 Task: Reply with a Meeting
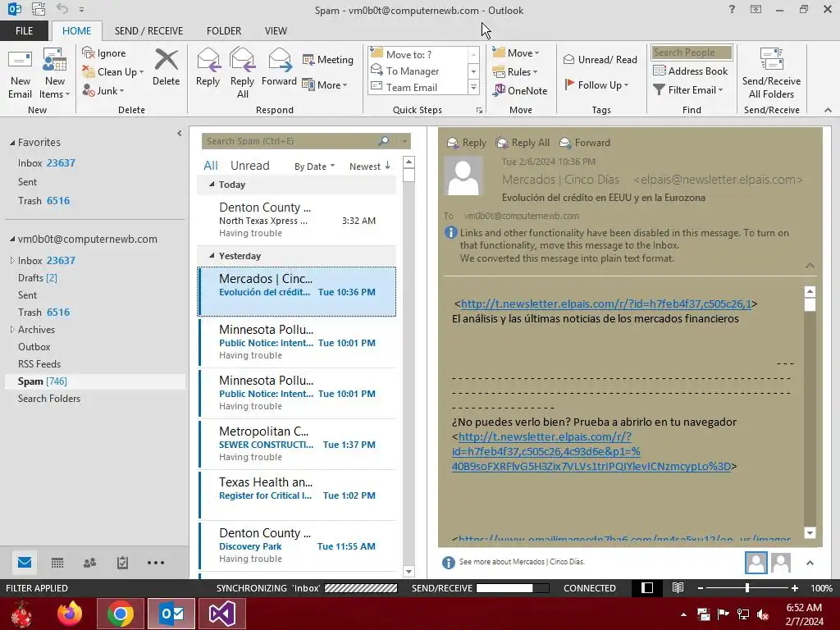point(328,59)
